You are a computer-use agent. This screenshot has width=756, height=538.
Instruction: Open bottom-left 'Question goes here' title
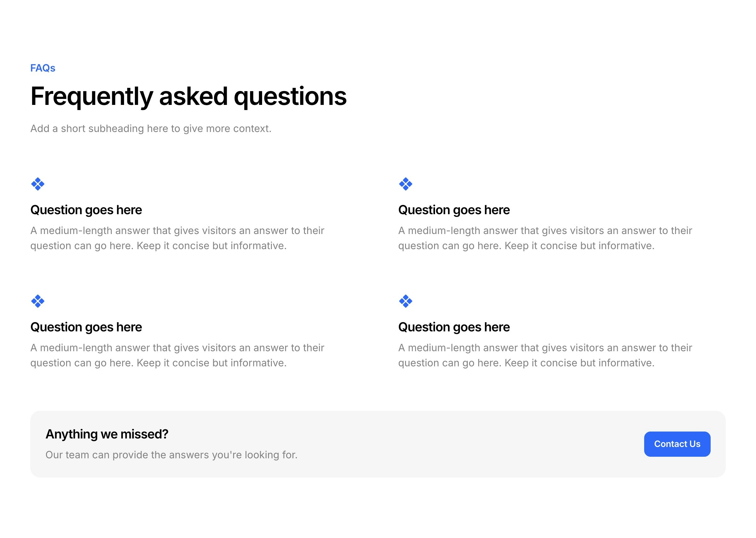coord(86,327)
